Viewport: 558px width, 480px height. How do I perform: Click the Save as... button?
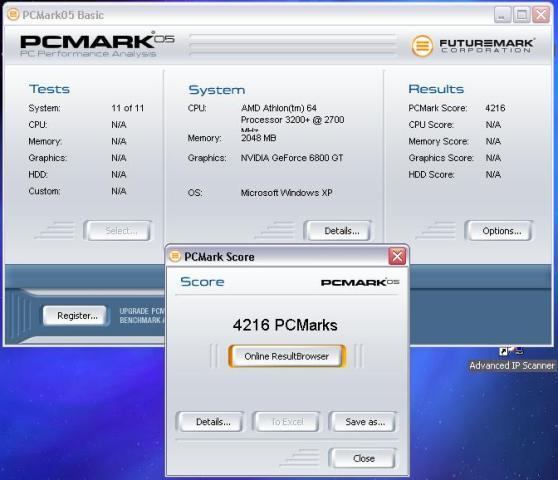click(x=363, y=422)
